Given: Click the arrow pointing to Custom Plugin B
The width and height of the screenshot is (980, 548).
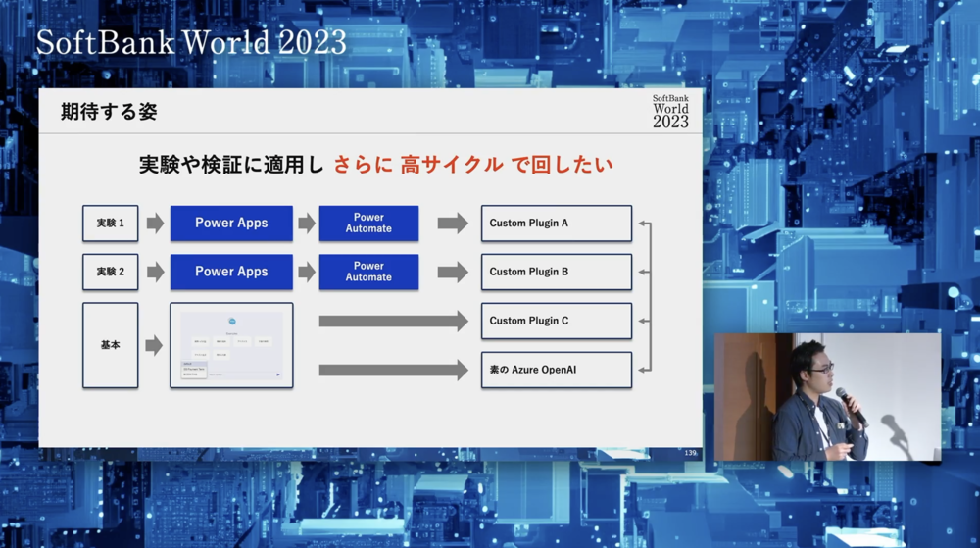Looking at the screenshot, I should pyautogui.click(x=452, y=272).
